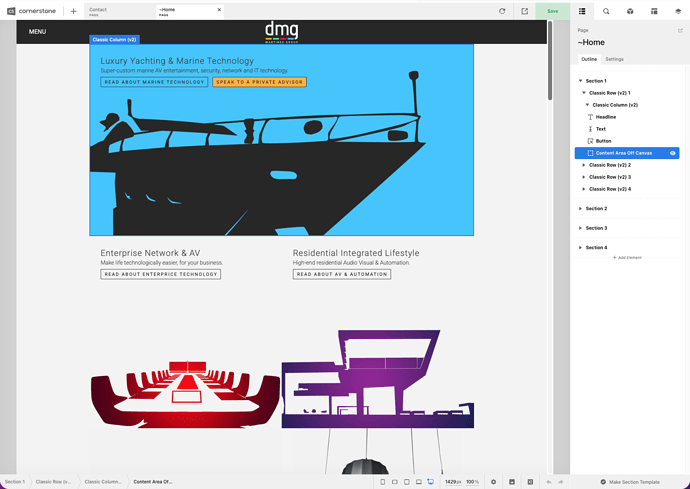Viewport: 690px width, 489px height.
Task: Toggle visibility eye on Content Area Off Canvas
Action: point(672,153)
